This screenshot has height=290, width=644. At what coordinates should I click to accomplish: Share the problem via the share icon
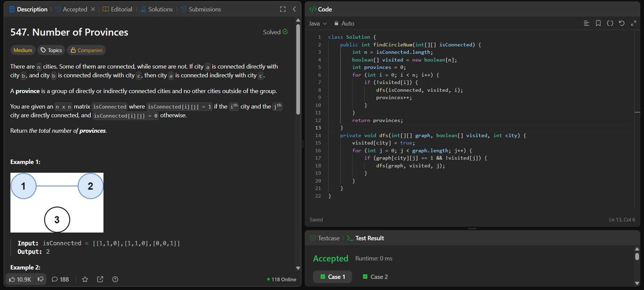100,279
